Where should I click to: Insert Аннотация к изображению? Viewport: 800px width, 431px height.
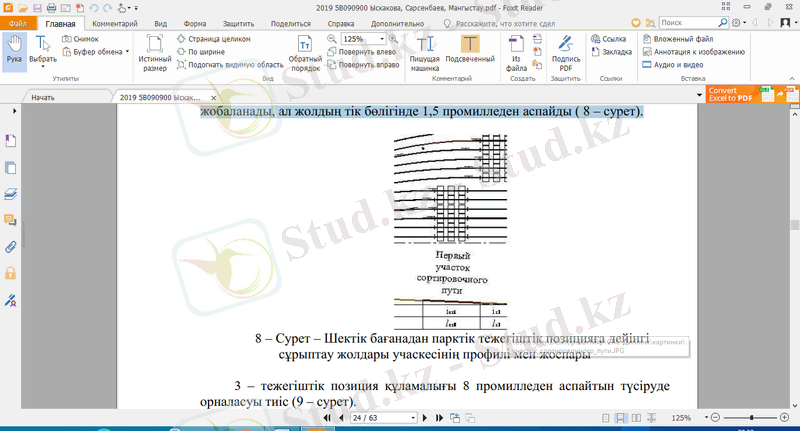point(693,52)
